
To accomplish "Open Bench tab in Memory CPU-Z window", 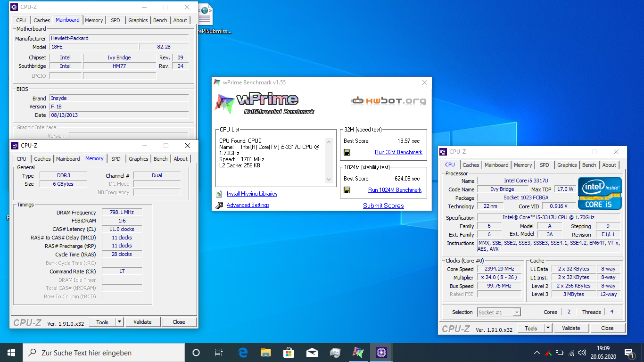I will coord(161,159).
